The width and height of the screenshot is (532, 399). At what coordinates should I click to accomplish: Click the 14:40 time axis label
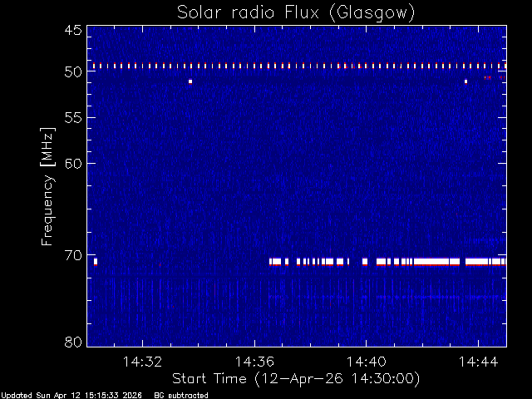366,362
